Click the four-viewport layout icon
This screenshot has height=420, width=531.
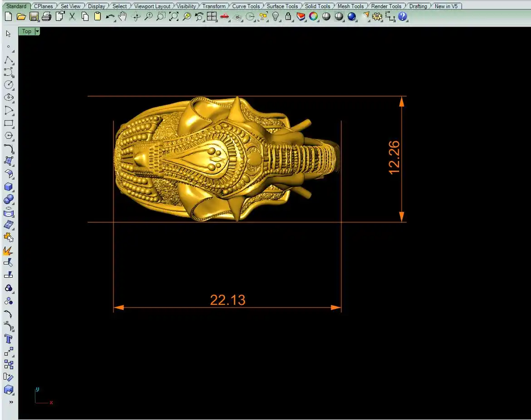pos(211,17)
